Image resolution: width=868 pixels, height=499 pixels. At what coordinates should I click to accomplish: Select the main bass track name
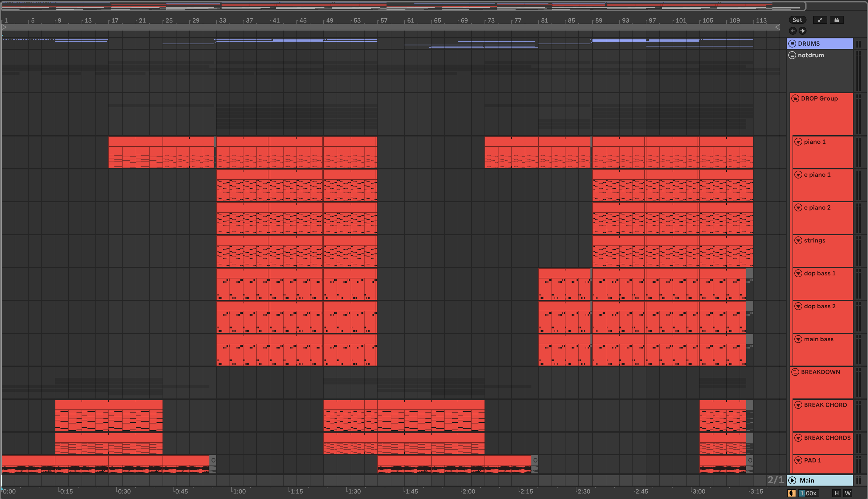click(818, 339)
